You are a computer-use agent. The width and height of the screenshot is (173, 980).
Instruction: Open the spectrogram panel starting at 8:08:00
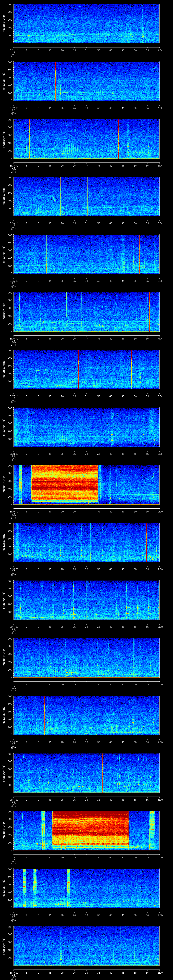click(86, 427)
